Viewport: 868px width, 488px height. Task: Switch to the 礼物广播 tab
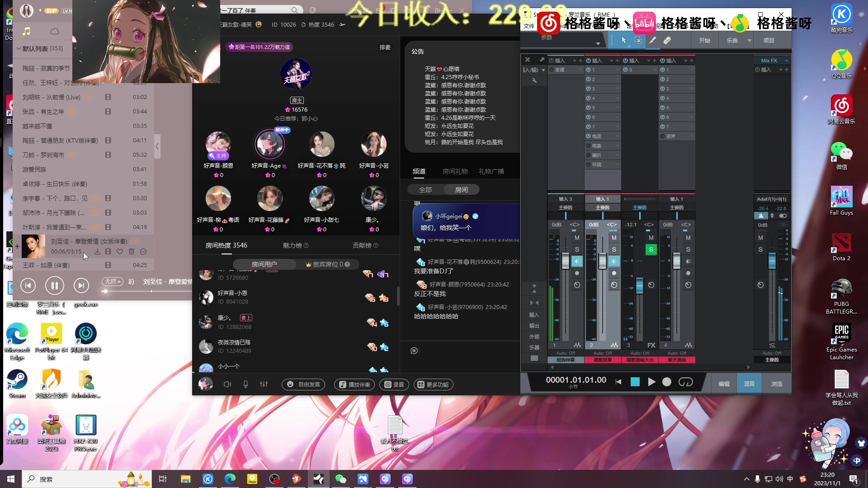coord(491,171)
